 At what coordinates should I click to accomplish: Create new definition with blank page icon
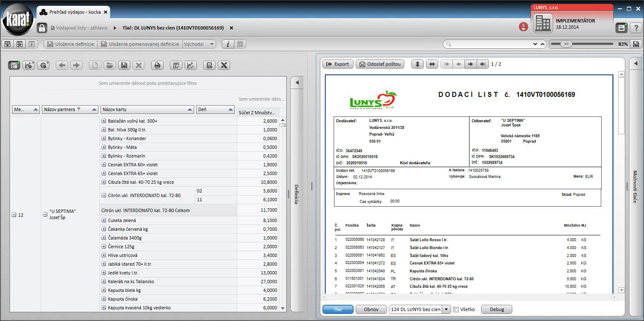[x=95, y=65]
